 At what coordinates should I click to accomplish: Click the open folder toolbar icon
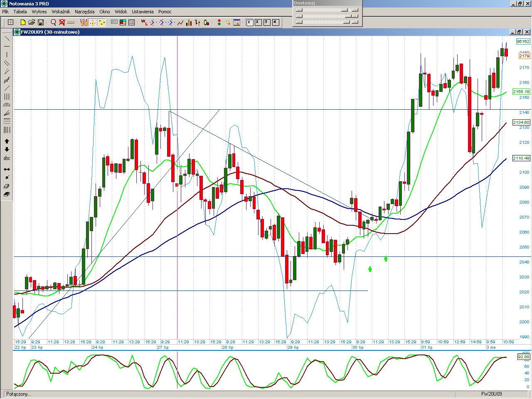tap(32, 22)
